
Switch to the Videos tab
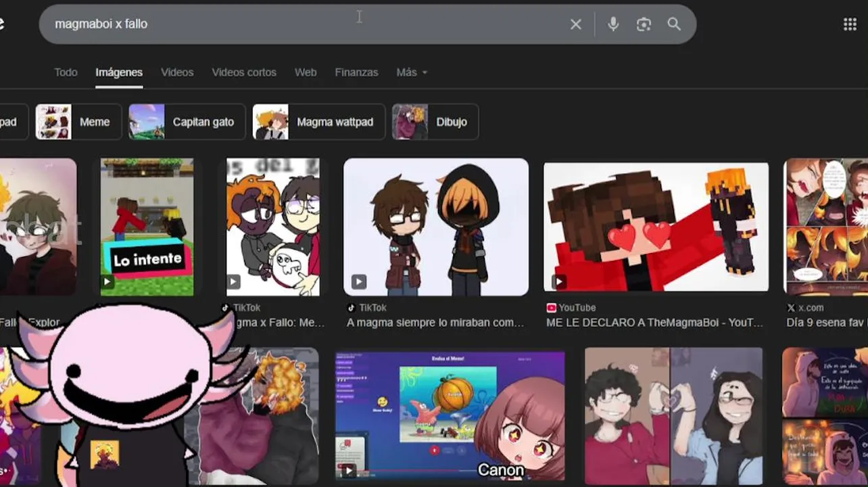pos(177,72)
